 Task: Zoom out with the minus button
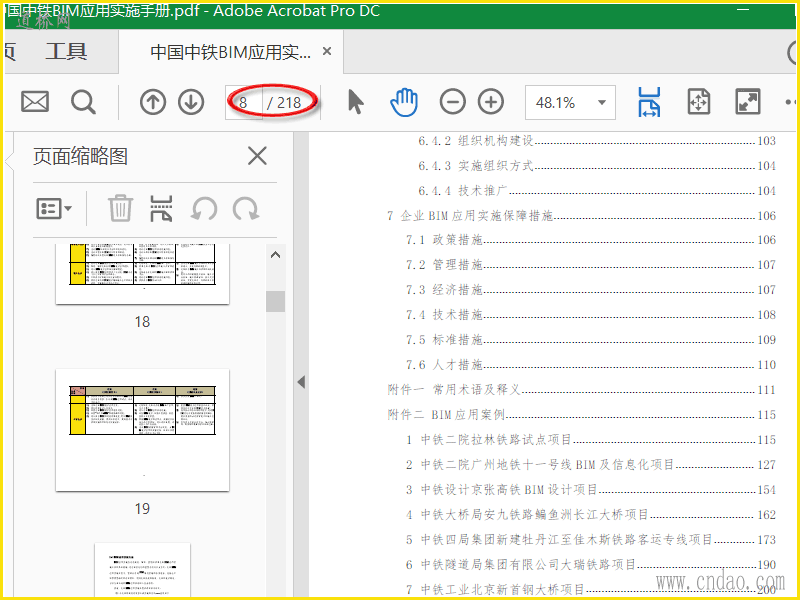(x=453, y=102)
